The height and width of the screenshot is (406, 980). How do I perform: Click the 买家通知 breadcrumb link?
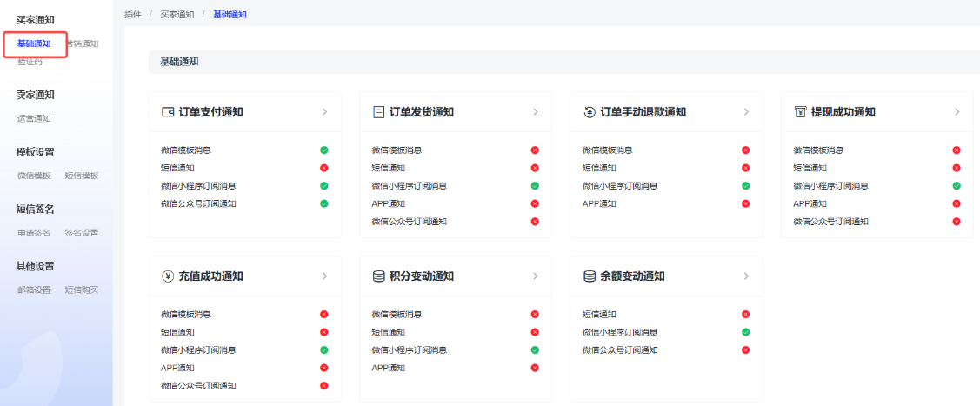coord(177,15)
